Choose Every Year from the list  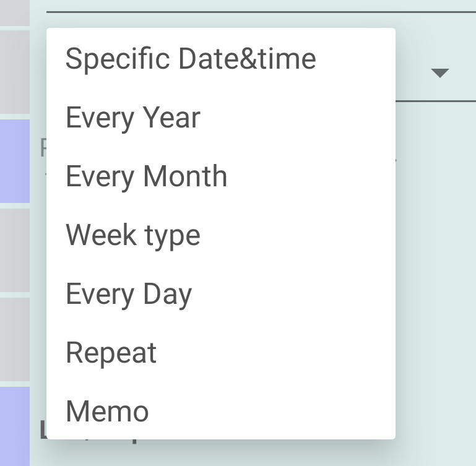click(x=133, y=118)
